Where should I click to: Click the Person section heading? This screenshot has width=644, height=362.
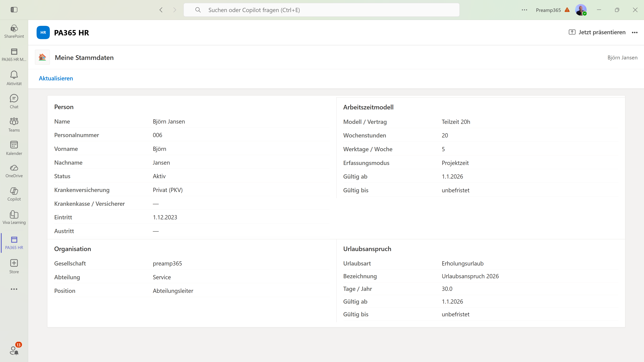(x=64, y=107)
